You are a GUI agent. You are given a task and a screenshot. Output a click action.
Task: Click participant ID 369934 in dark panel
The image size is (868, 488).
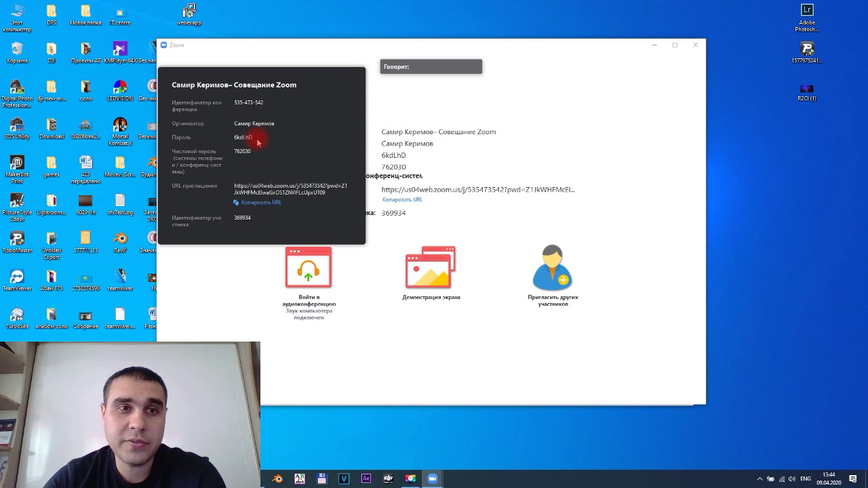(242, 218)
